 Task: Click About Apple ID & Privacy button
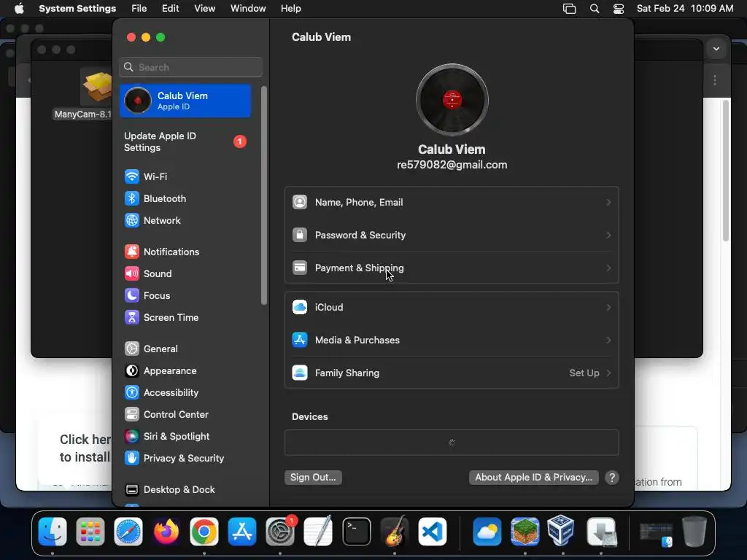point(533,478)
